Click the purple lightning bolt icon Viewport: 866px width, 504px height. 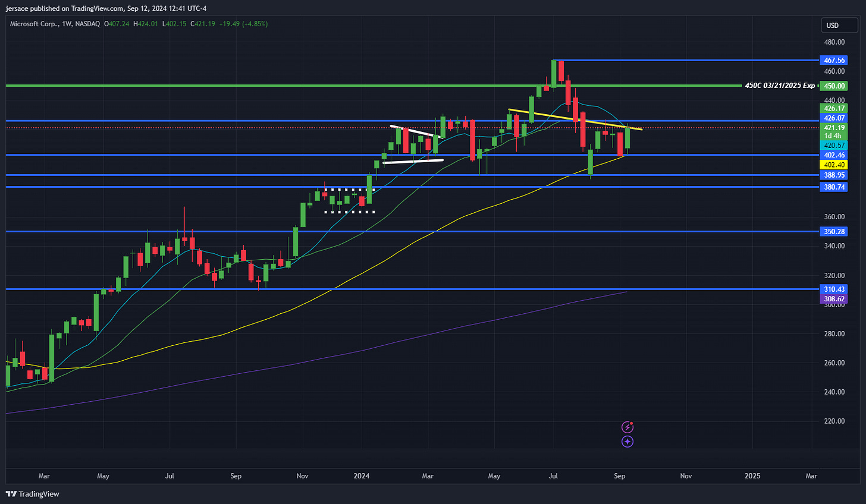click(x=627, y=427)
